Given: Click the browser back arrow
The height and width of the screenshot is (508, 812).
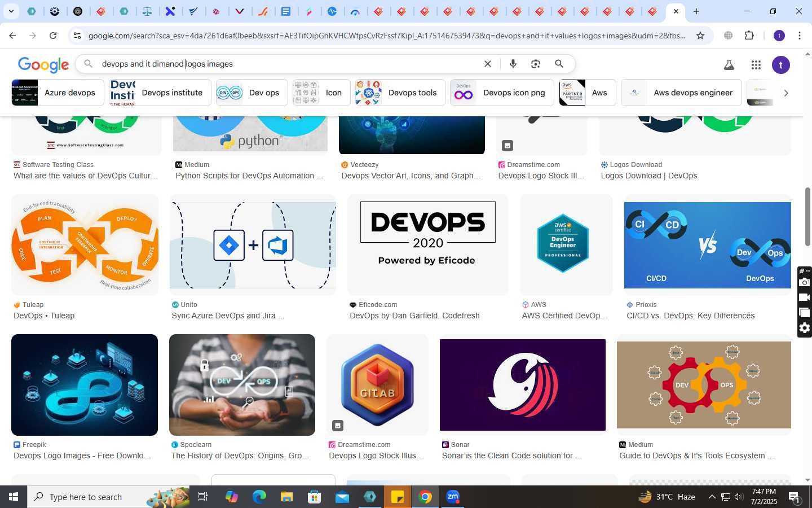Looking at the screenshot, I should click(x=12, y=36).
